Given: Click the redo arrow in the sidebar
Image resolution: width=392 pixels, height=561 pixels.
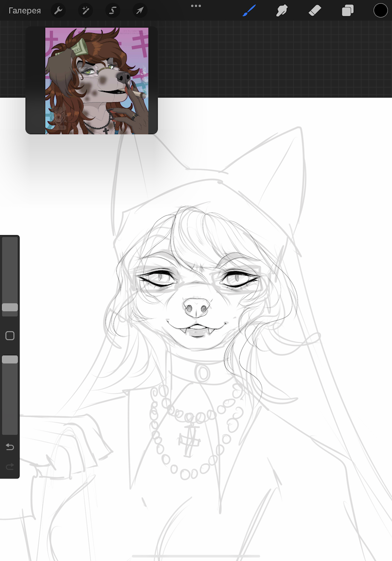Looking at the screenshot, I should pyautogui.click(x=10, y=467).
